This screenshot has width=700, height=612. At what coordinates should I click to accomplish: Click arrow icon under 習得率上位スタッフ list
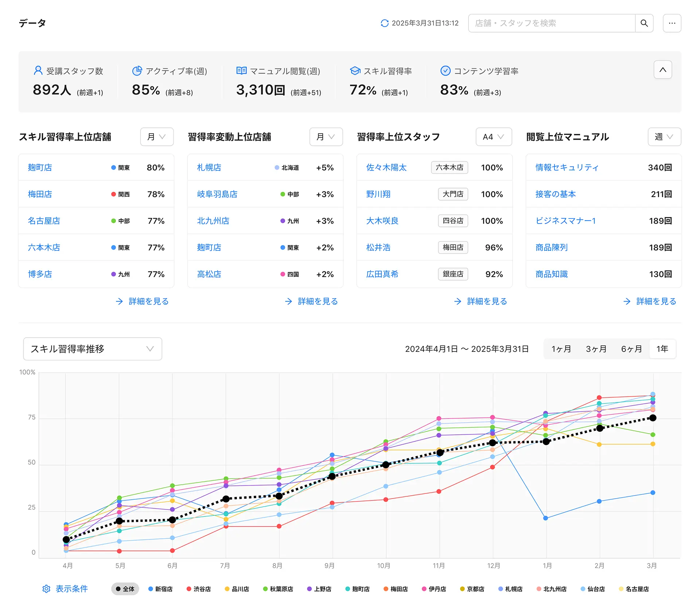(x=458, y=301)
